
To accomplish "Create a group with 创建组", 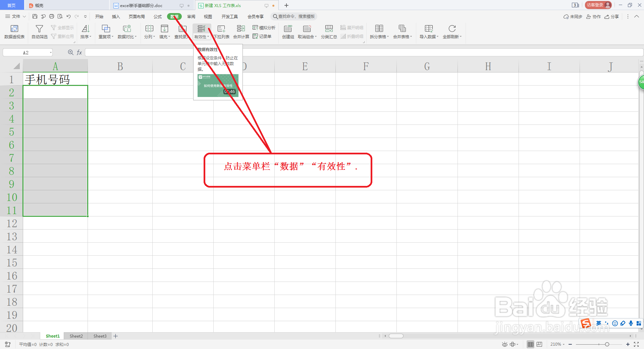I will (x=287, y=32).
